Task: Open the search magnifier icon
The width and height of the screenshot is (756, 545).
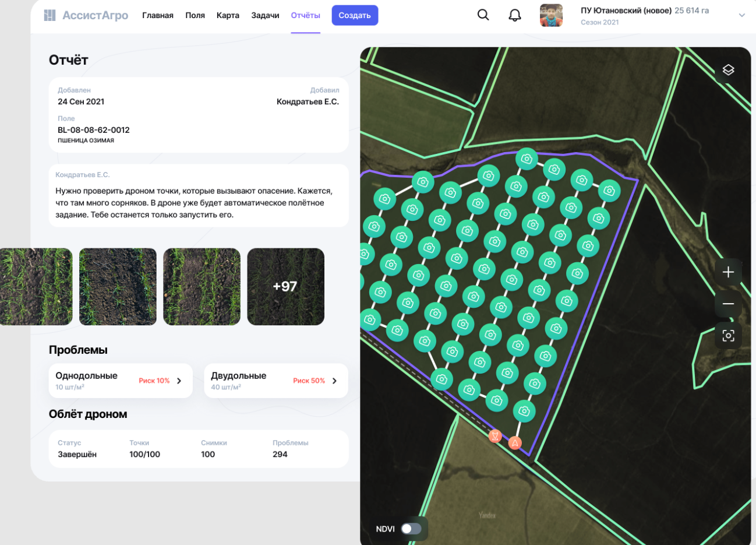Action: [x=483, y=15]
